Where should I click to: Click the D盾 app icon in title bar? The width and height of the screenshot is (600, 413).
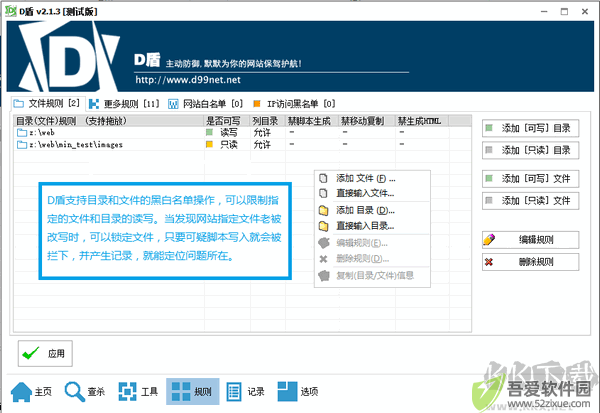point(11,11)
